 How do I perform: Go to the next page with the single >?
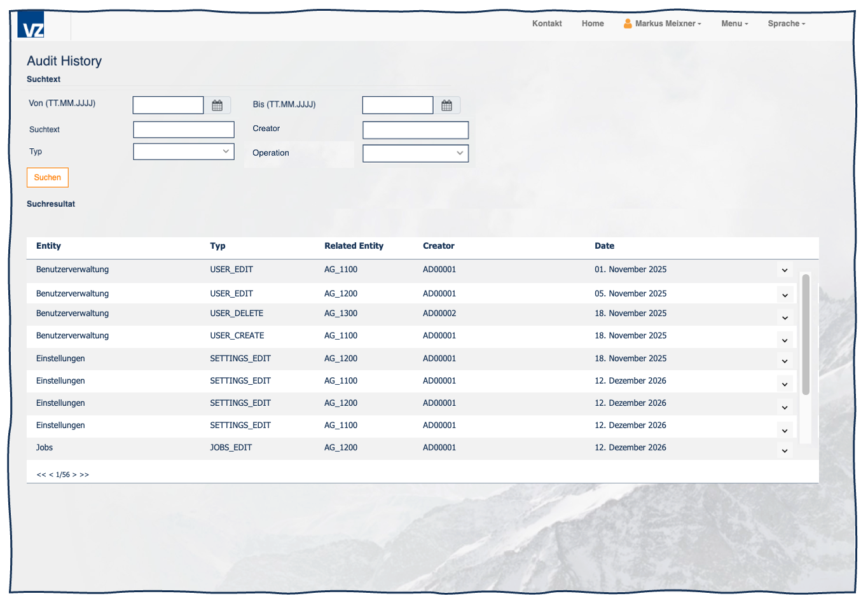74,475
